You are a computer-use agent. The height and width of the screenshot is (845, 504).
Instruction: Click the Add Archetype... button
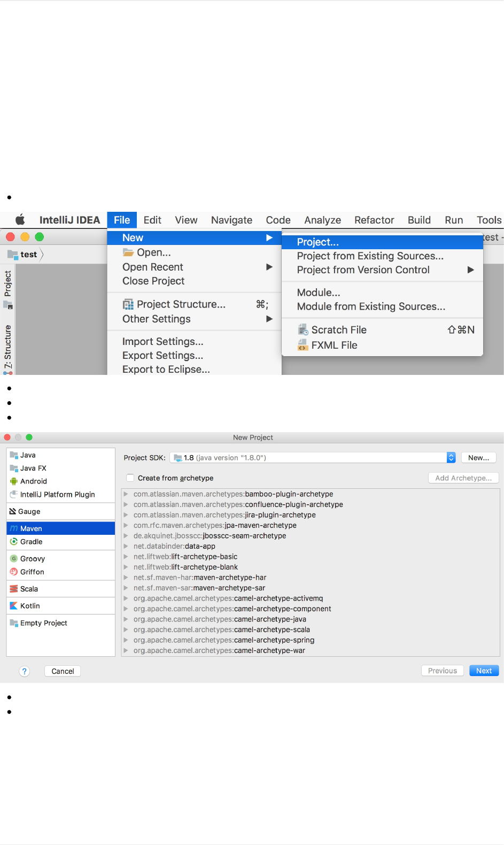pyautogui.click(x=463, y=478)
